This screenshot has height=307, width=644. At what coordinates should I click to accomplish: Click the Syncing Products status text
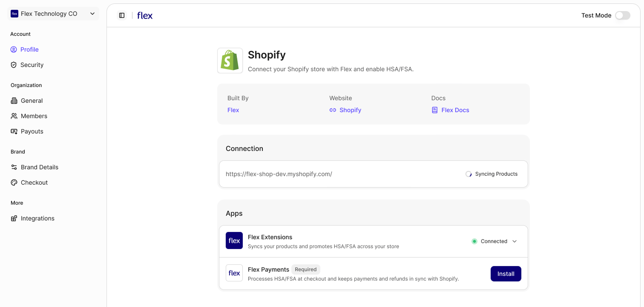point(496,174)
